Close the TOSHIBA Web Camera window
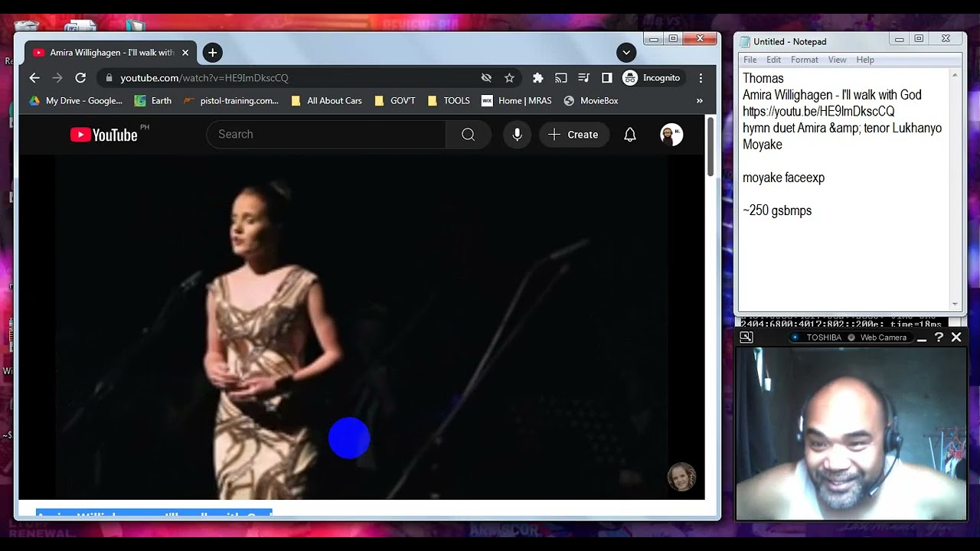The image size is (980, 551). (956, 337)
